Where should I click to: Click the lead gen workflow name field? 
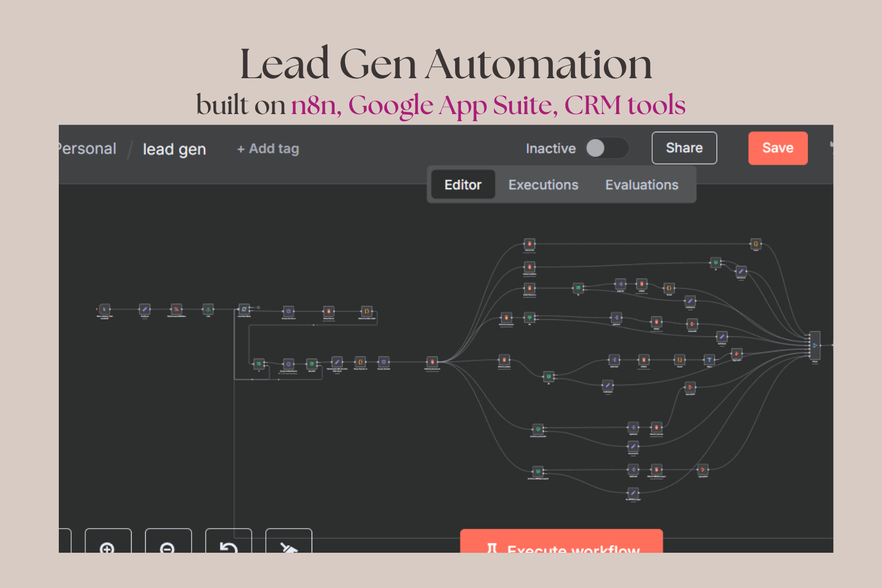[174, 149]
